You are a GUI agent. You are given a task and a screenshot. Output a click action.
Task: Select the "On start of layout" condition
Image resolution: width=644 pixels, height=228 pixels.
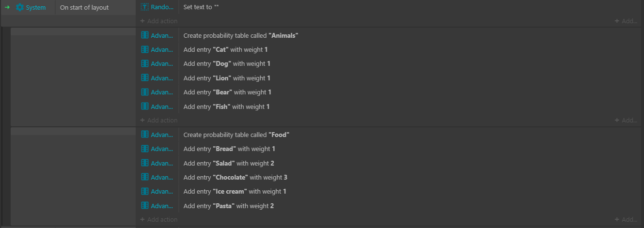tap(84, 7)
